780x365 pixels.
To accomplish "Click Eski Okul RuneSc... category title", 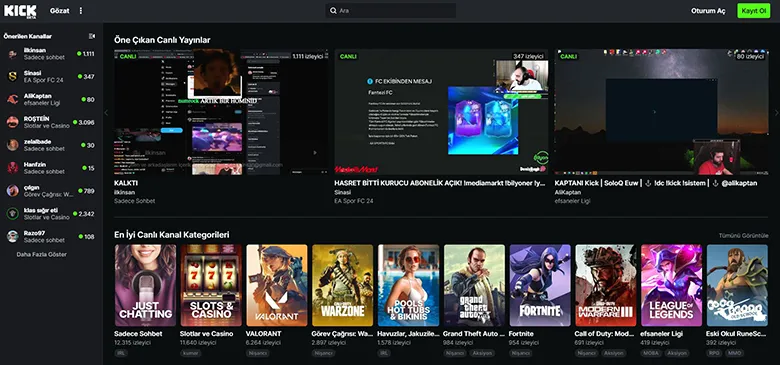I will click(737, 334).
